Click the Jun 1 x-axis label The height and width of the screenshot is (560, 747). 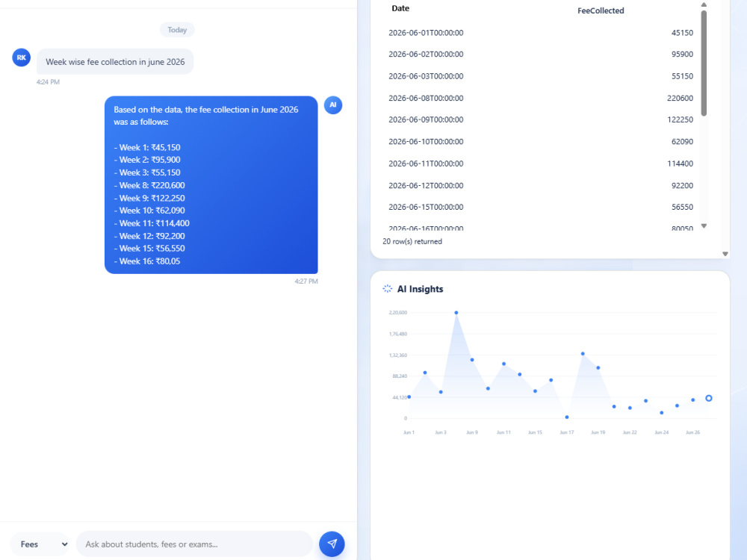(x=409, y=432)
